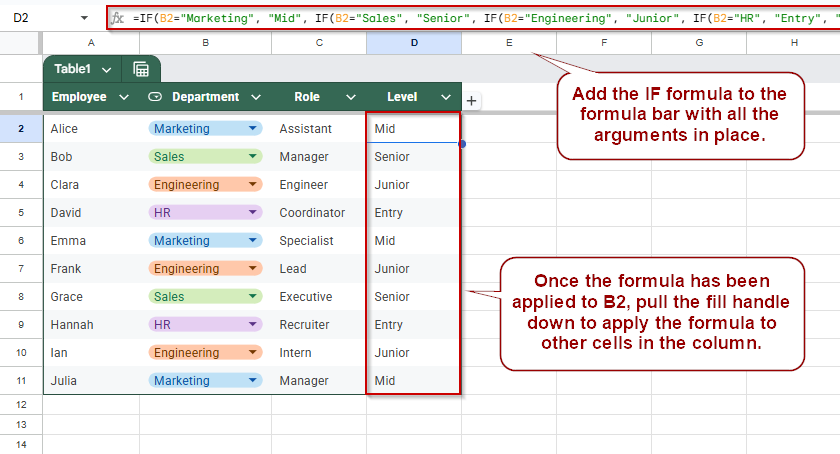Select column G header
This screenshot has width=840, height=454.
pyautogui.click(x=699, y=43)
